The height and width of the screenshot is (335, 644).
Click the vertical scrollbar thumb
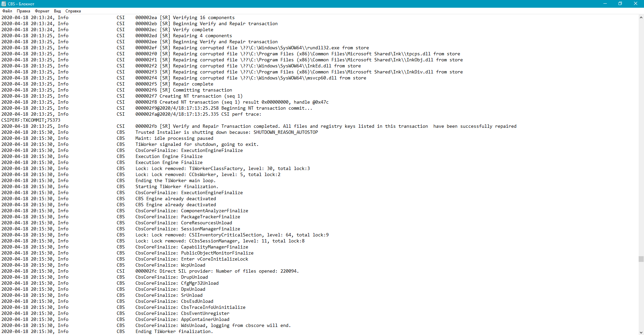coord(641,259)
